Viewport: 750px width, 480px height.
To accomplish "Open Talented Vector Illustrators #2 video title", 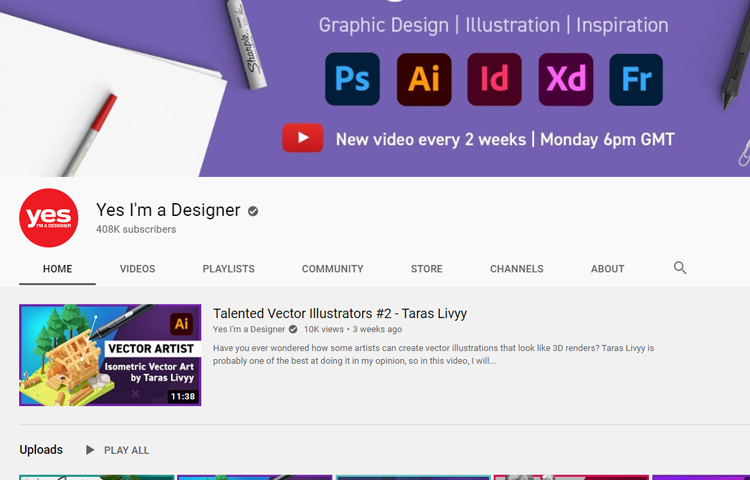I will coord(340,313).
